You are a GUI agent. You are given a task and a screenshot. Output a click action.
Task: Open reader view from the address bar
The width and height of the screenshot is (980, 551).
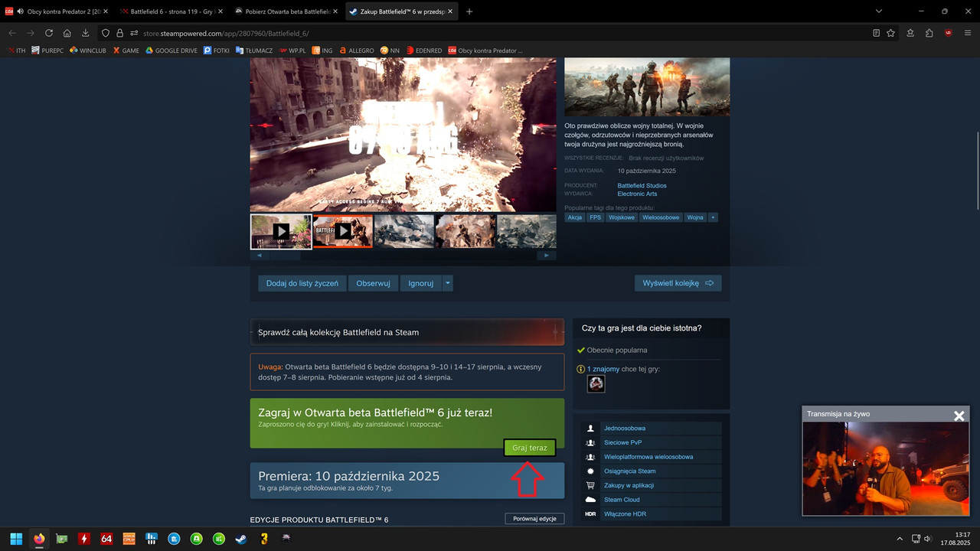pyautogui.click(x=876, y=33)
